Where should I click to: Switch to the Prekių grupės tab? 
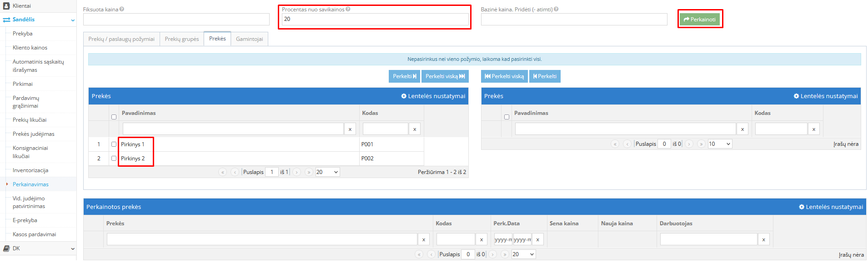[x=181, y=39]
